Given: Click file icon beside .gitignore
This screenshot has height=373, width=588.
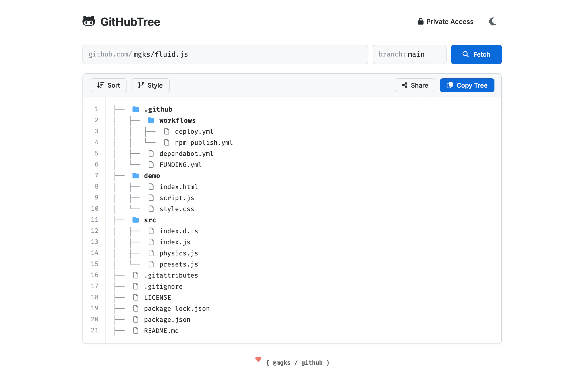Looking at the screenshot, I should tap(135, 286).
